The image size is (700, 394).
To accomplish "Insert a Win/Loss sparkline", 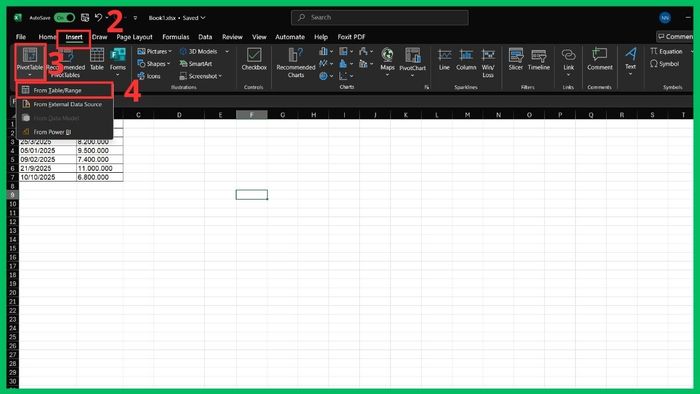I will (x=488, y=62).
